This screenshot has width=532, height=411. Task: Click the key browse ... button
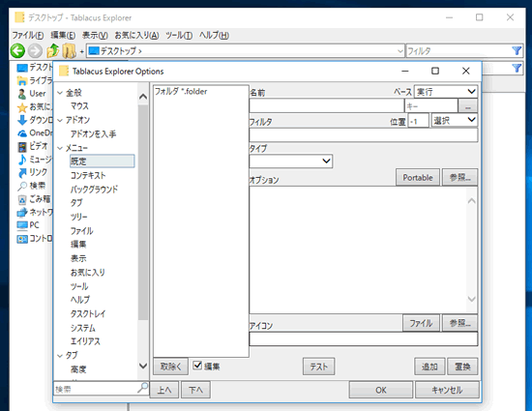pyautogui.click(x=468, y=106)
